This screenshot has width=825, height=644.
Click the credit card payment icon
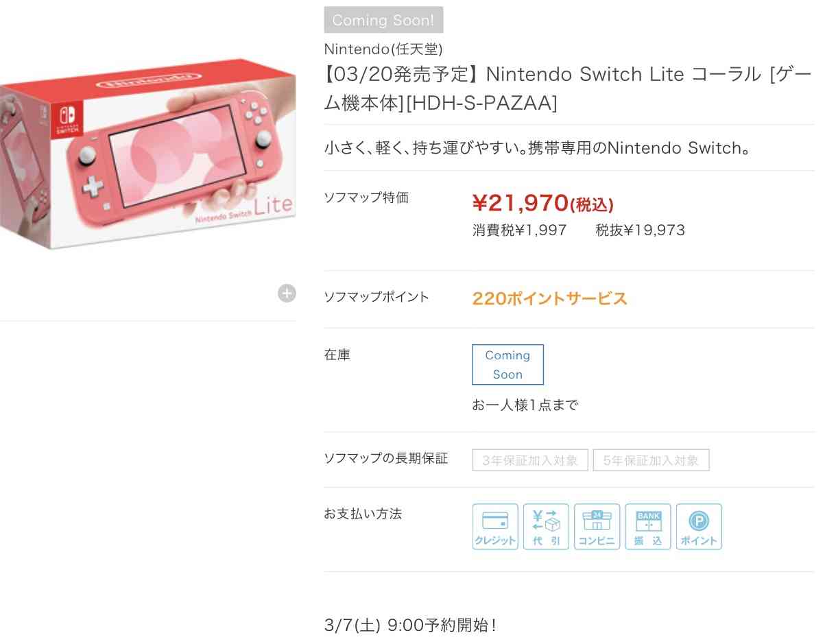[495, 527]
